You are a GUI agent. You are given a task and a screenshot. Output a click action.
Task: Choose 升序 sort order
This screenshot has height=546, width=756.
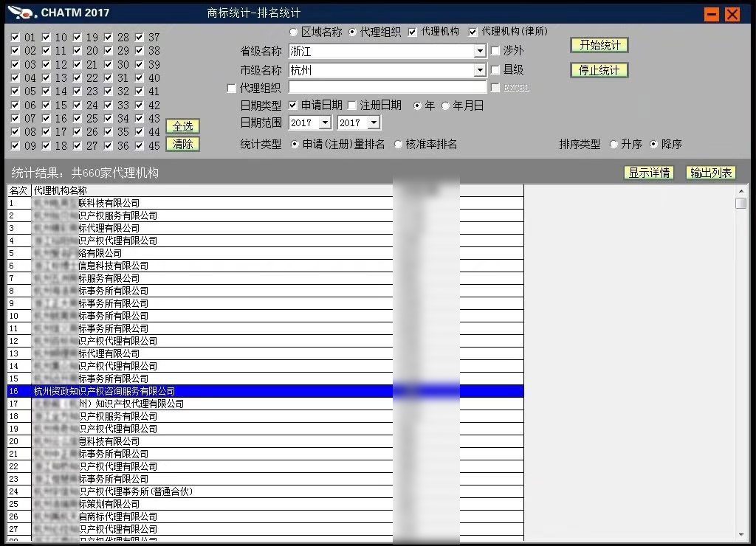(614, 145)
